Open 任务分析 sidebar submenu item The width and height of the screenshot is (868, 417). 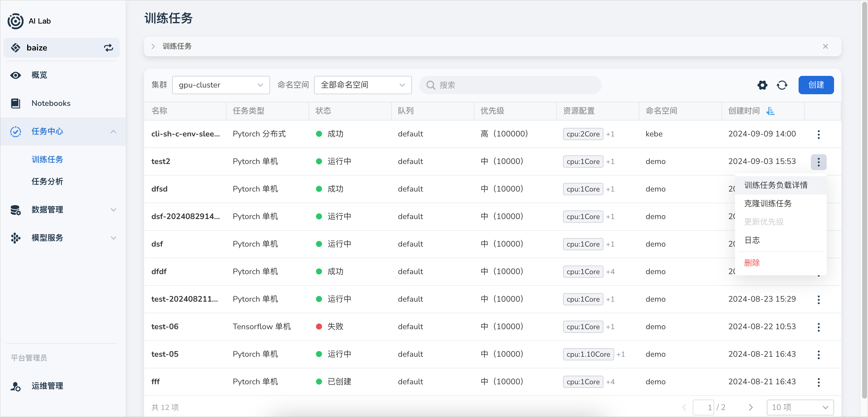[47, 182]
